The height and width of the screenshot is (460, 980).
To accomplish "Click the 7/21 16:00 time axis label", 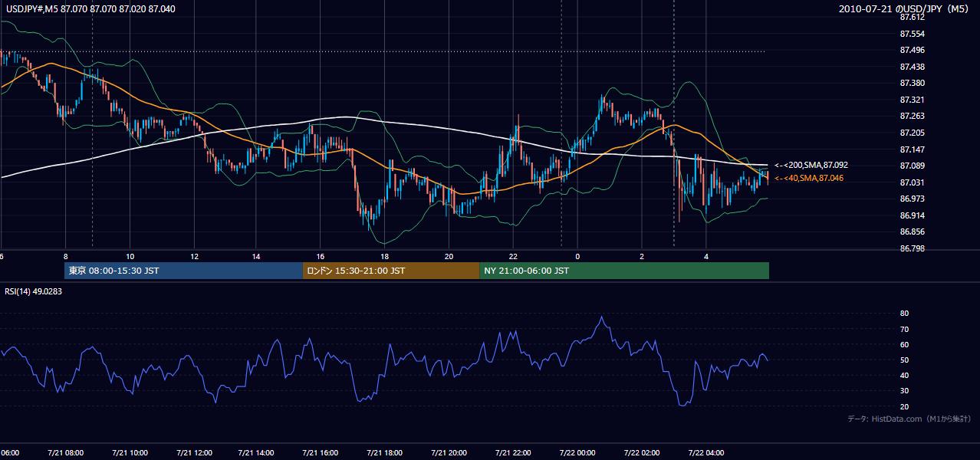I will coord(321,452).
